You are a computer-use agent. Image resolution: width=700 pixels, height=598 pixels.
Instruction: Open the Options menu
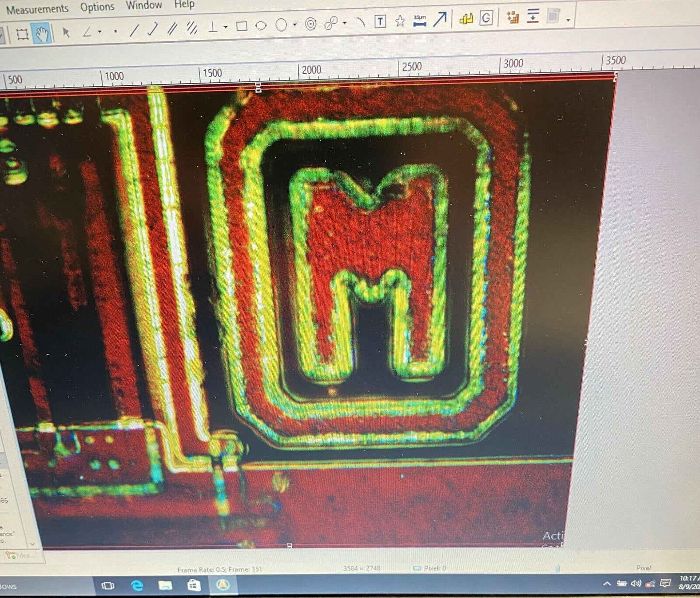coord(97,7)
